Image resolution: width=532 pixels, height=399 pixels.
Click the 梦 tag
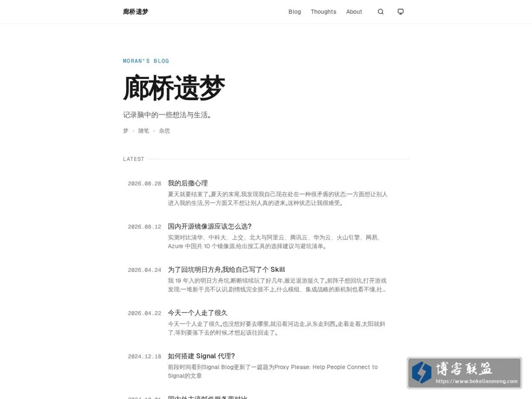125,131
